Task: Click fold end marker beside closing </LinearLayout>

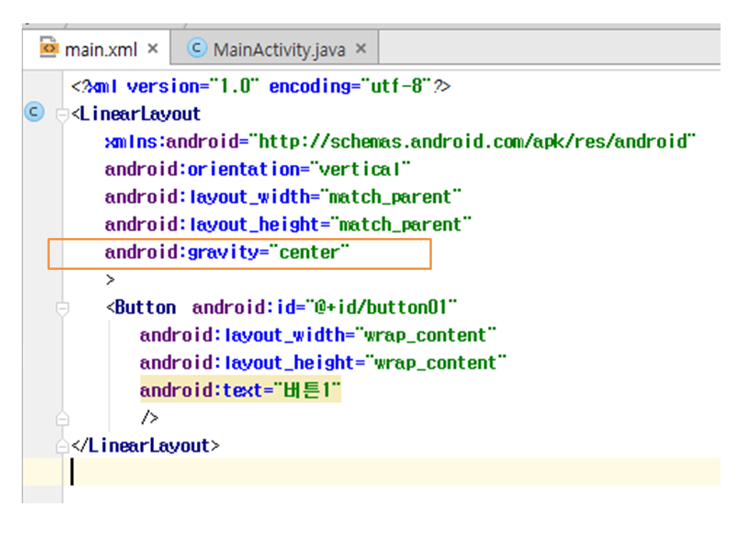Action: coord(62,447)
